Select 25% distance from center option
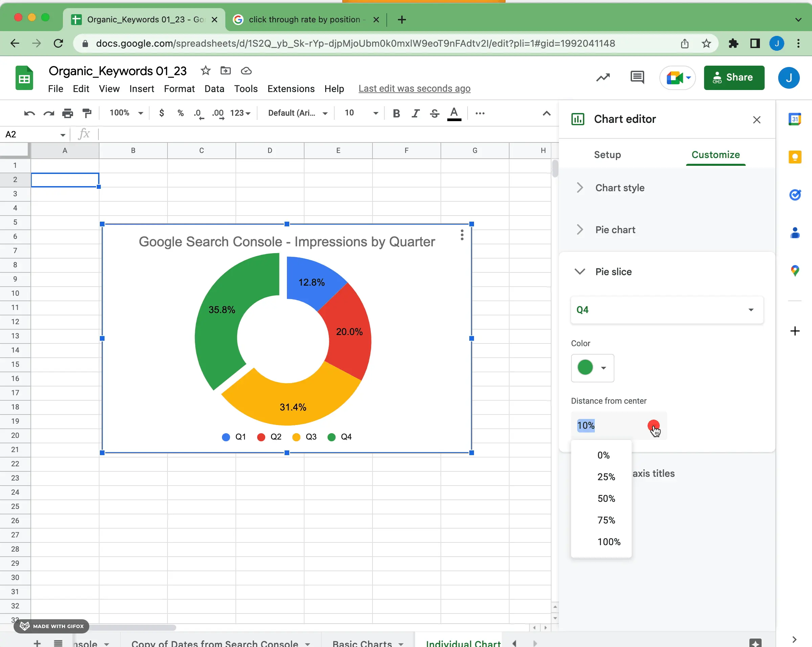This screenshot has height=647, width=812. 605,476
